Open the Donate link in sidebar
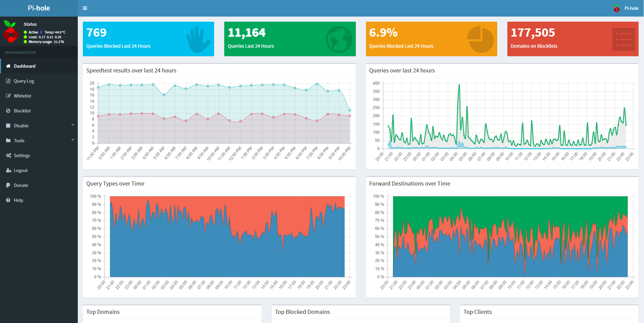Screen dimensions: 644x323 pos(39,185)
